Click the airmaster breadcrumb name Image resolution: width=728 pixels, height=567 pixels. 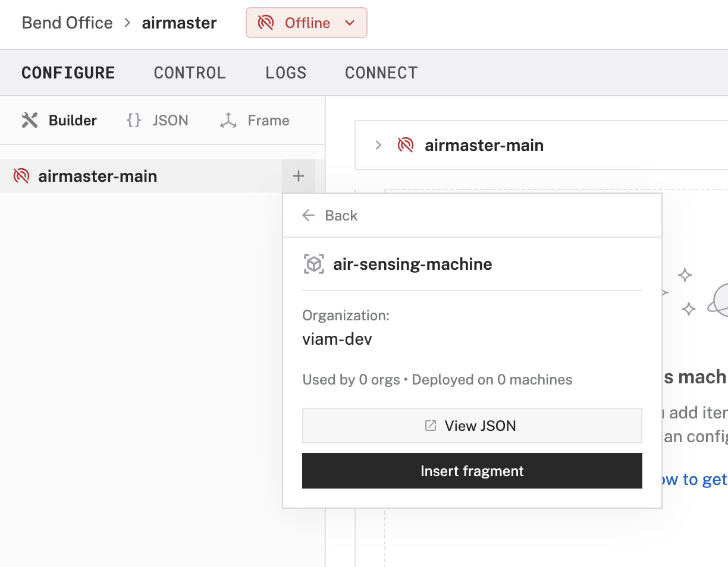pos(179,23)
